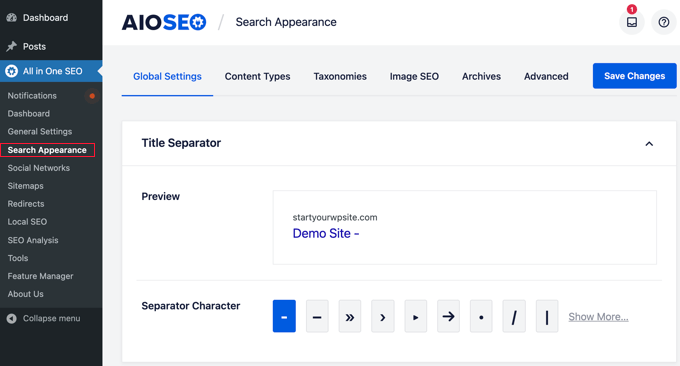Click the Collapse menu arrow icon
The height and width of the screenshot is (366, 680).
click(x=12, y=318)
